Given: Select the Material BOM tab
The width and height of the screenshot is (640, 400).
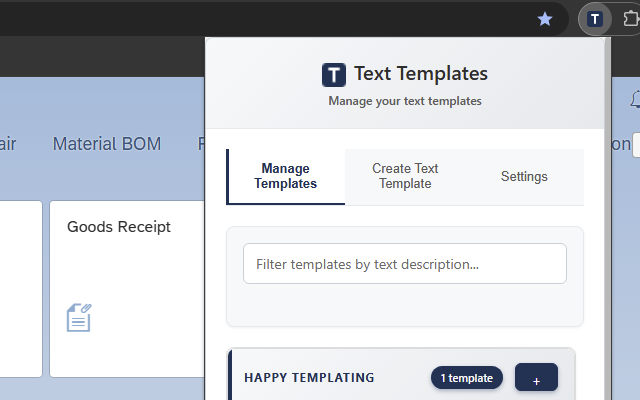Looking at the screenshot, I should 107,144.
